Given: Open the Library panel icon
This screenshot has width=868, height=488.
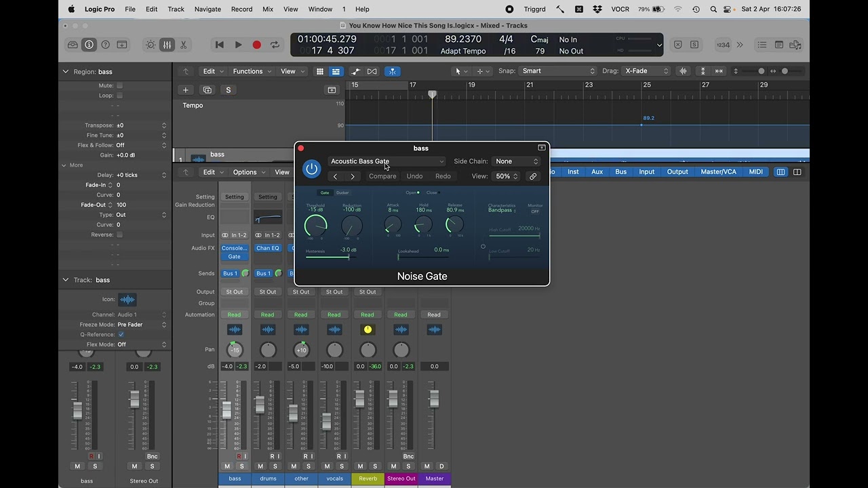Looking at the screenshot, I should coord(73,45).
